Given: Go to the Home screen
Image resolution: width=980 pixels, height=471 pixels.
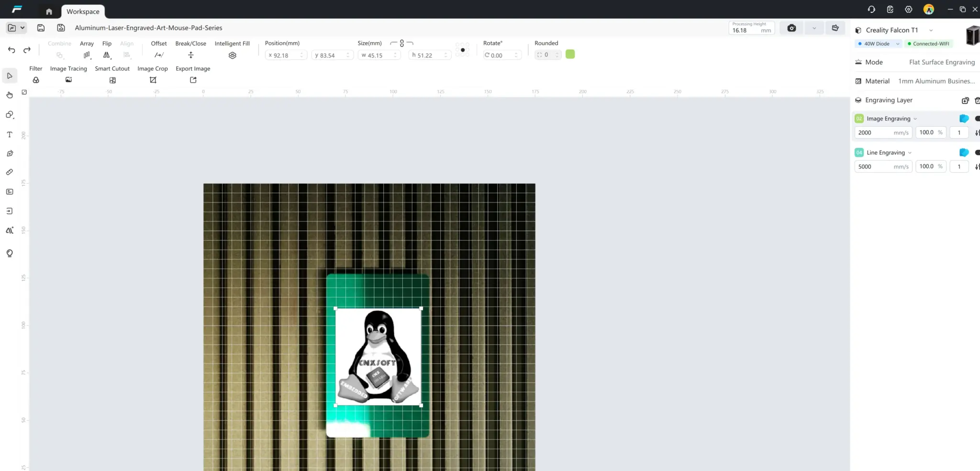Looking at the screenshot, I should pos(49,11).
